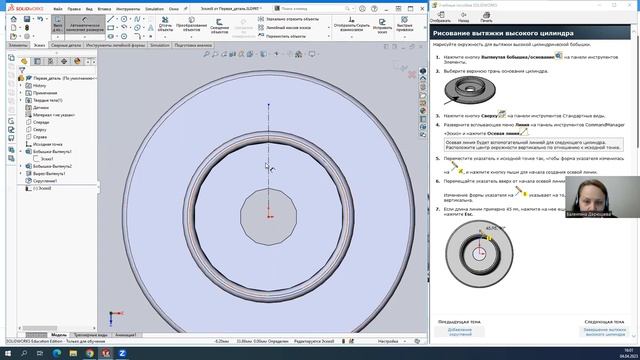Expand the Твердые тела(1) node
Viewport: 640px width, 360px height.
click(21, 100)
